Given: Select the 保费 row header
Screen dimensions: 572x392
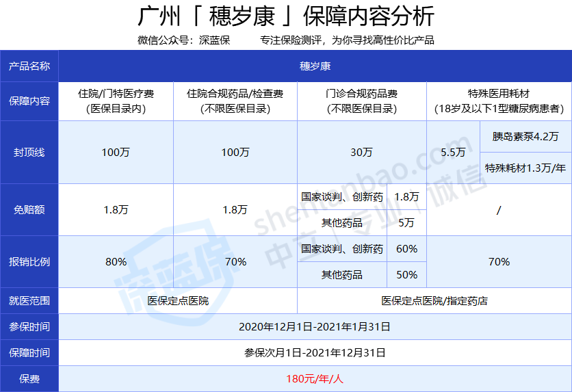Looking at the screenshot, I should (29, 379).
